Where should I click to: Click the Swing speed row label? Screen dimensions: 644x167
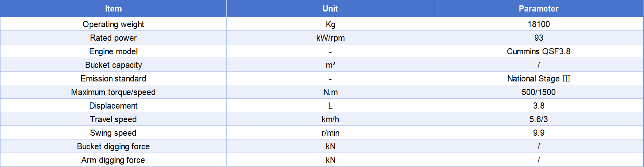pyautogui.click(x=113, y=133)
